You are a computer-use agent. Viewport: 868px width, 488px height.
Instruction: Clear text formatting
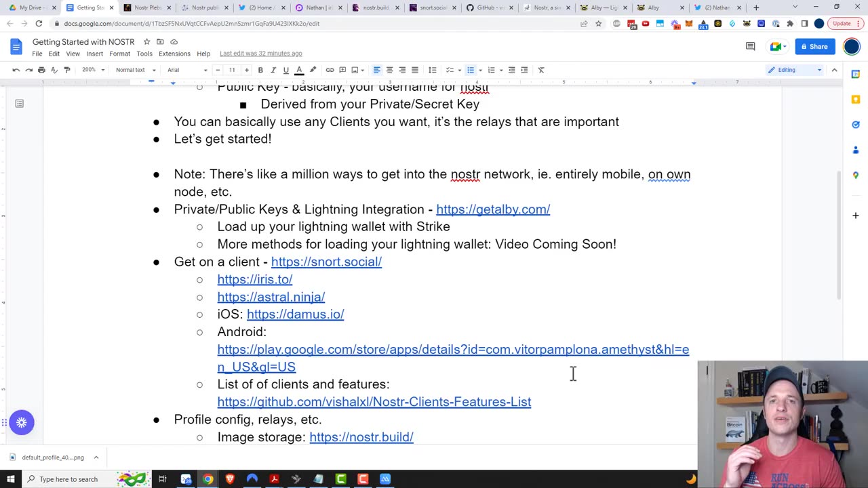(541, 70)
